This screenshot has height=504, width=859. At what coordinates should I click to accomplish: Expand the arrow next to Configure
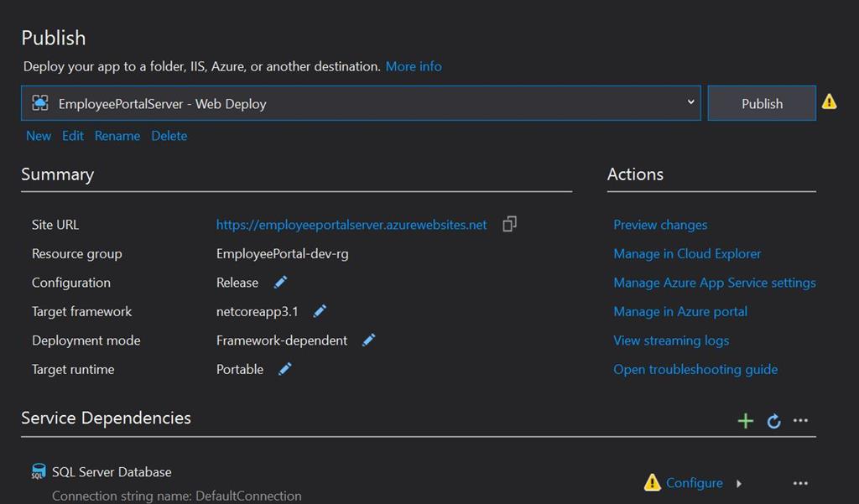[739, 483]
